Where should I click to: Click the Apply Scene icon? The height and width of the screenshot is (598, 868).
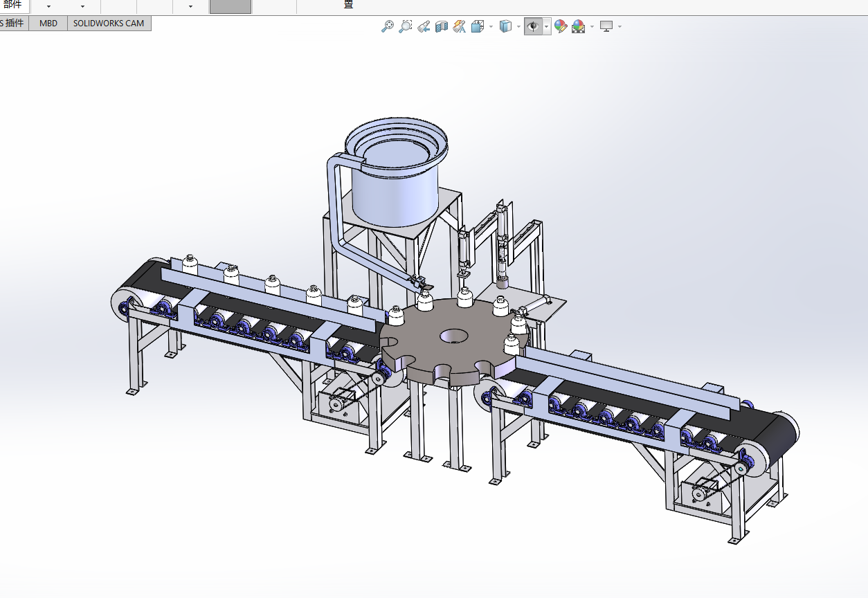click(x=579, y=26)
